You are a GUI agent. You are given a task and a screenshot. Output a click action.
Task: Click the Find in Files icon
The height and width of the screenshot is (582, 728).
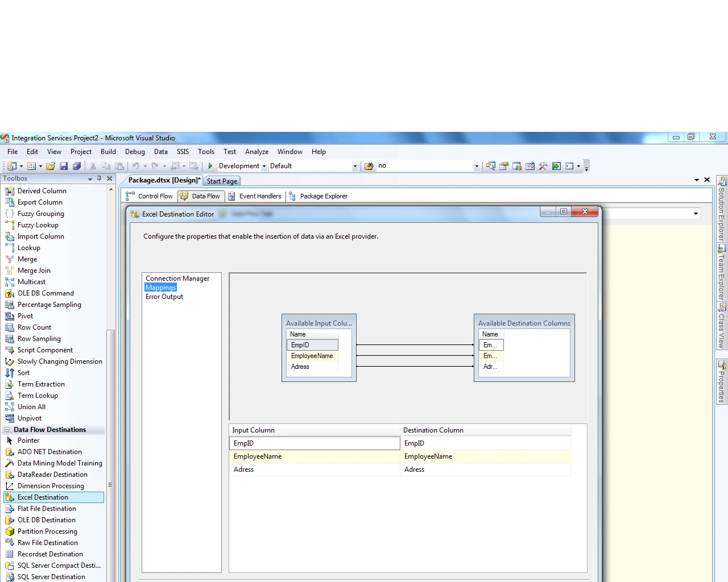369,166
